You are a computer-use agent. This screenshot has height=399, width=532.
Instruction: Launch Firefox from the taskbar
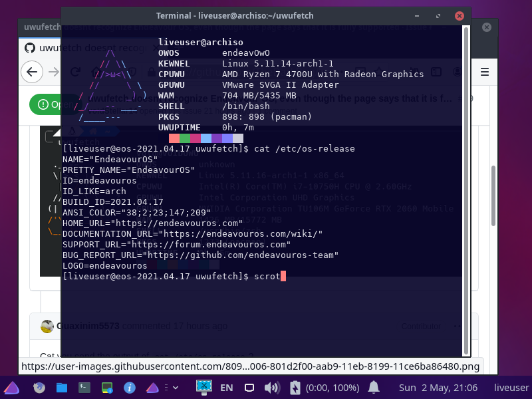(39, 388)
